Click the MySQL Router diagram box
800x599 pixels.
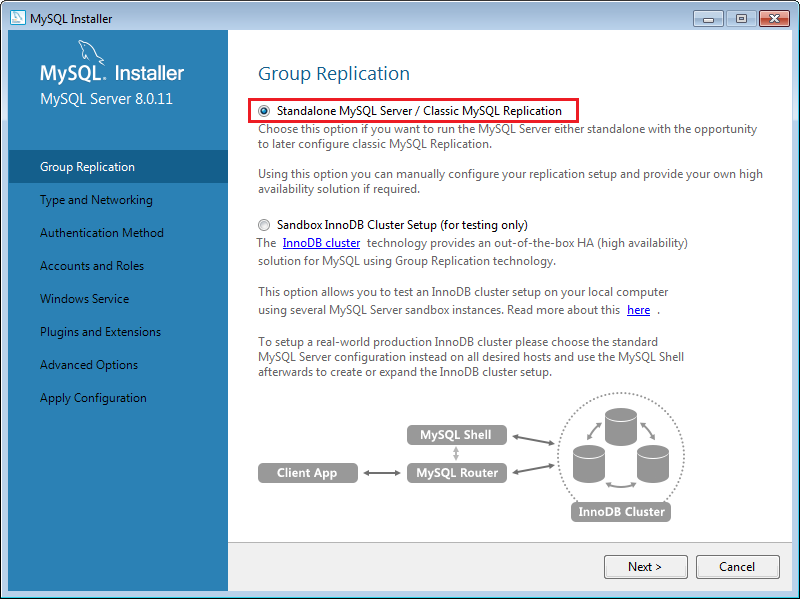457,473
